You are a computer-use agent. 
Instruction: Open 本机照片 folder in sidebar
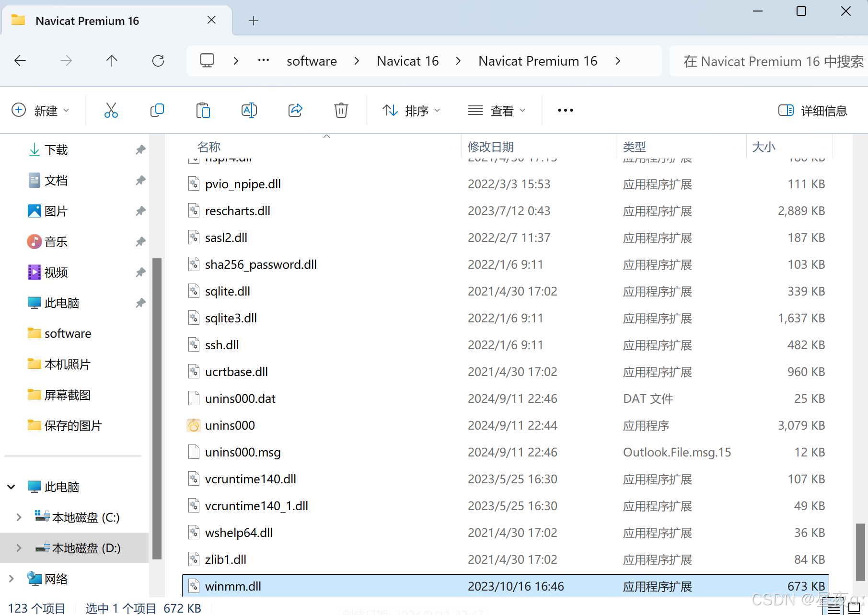point(67,364)
